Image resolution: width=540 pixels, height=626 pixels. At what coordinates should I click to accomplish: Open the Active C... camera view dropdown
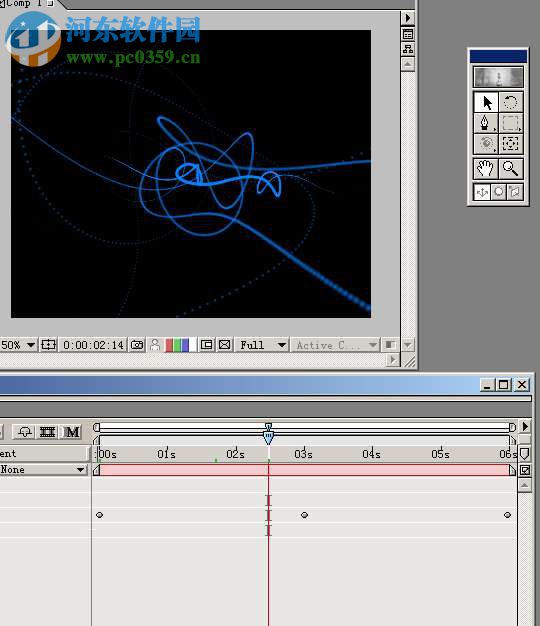[x=335, y=345]
